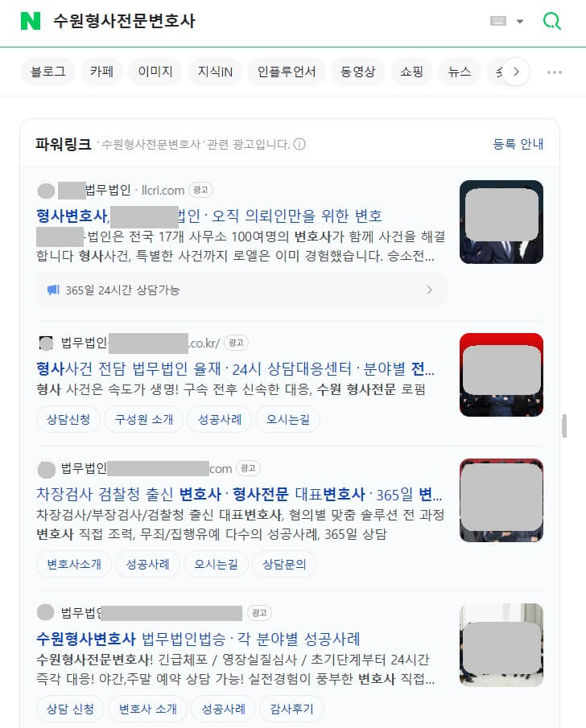Click the 감사후기 button
Screen dimensions: 586x728
(292, 709)
